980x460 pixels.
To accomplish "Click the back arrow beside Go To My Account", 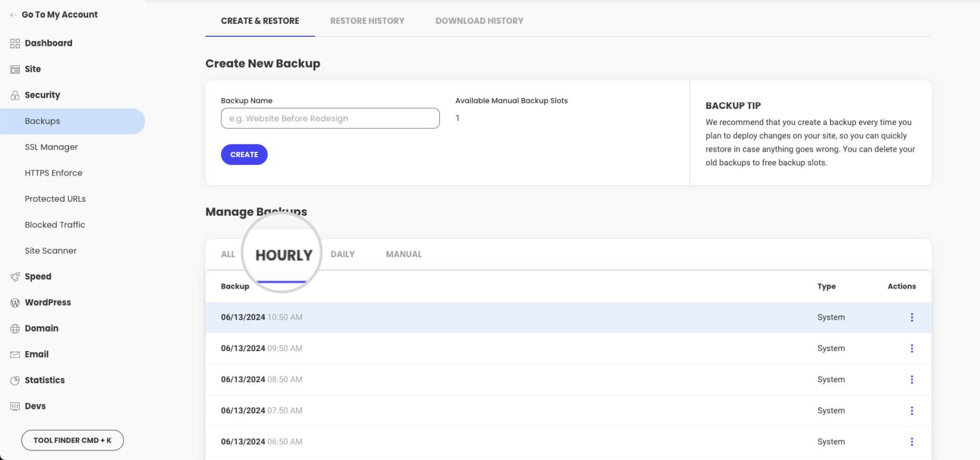I will tap(13, 15).
